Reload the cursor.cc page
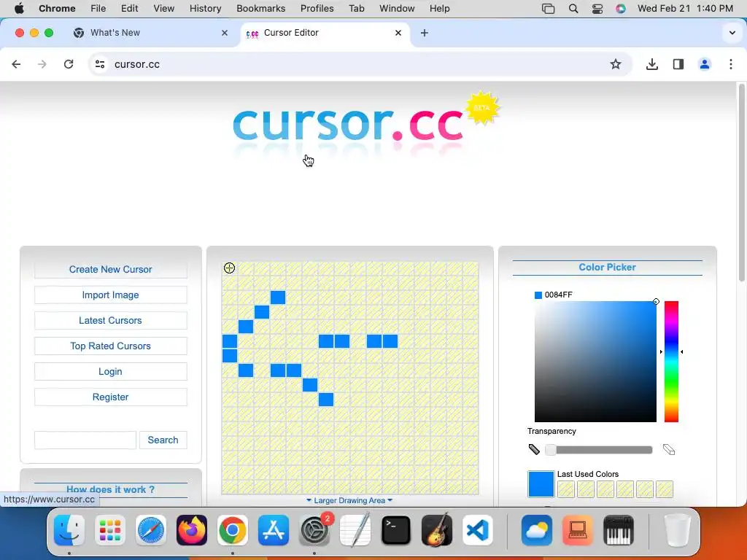The width and height of the screenshot is (747, 560). [69, 64]
